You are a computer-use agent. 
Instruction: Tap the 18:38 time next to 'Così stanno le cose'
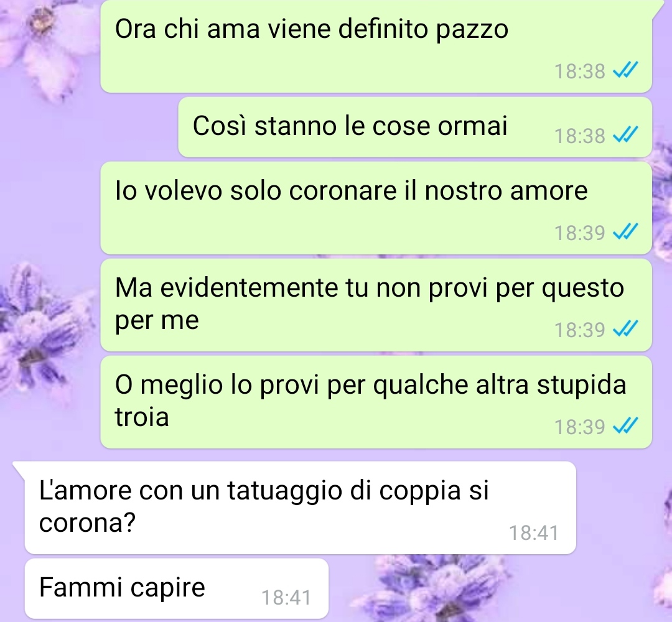pos(579,136)
